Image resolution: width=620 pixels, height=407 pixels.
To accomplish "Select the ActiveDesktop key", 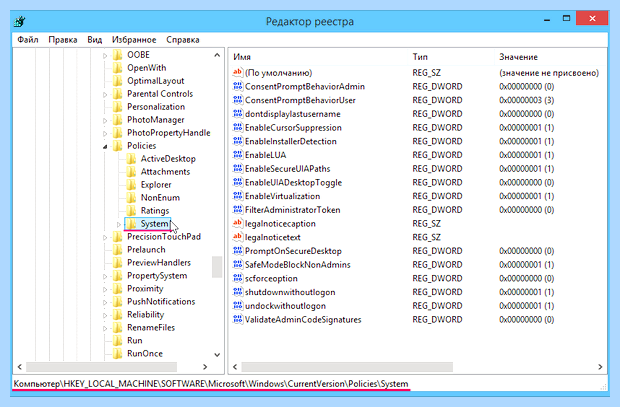I will [x=168, y=159].
